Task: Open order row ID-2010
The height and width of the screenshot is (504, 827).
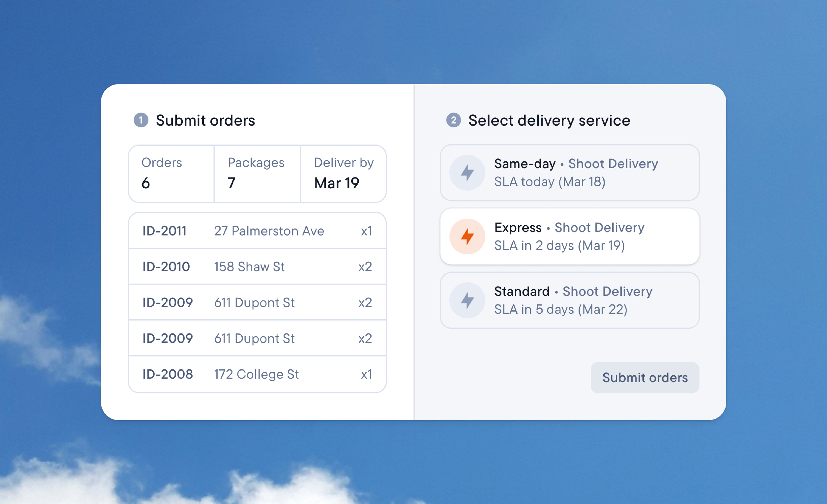Action: pyautogui.click(x=257, y=267)
